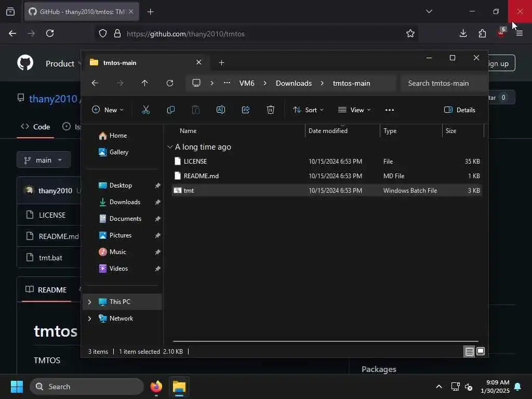This screenshot has height=399, width=532.
Task: Open the Firefox application hamburger menu
Action: point(520,33)
